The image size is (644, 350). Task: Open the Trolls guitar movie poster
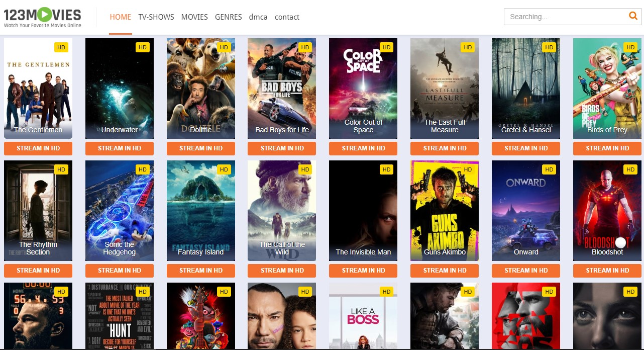click(201, 316)
